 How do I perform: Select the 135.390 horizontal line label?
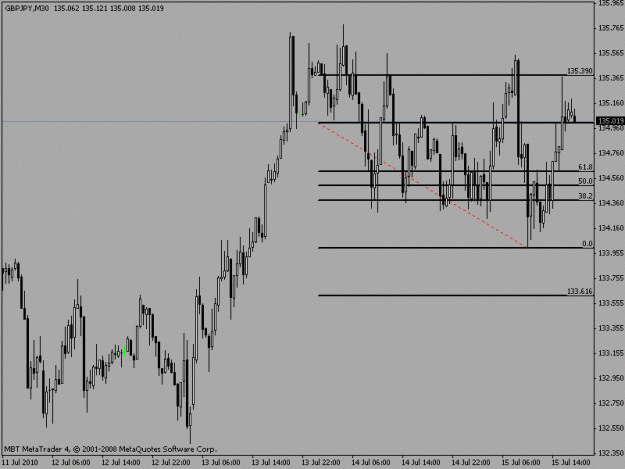(x=580, y=71)
